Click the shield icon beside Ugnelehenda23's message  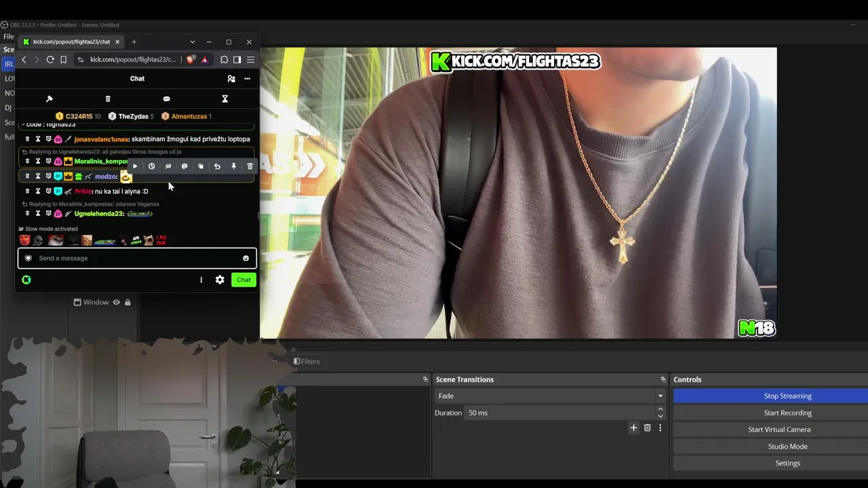click(48, 213)
